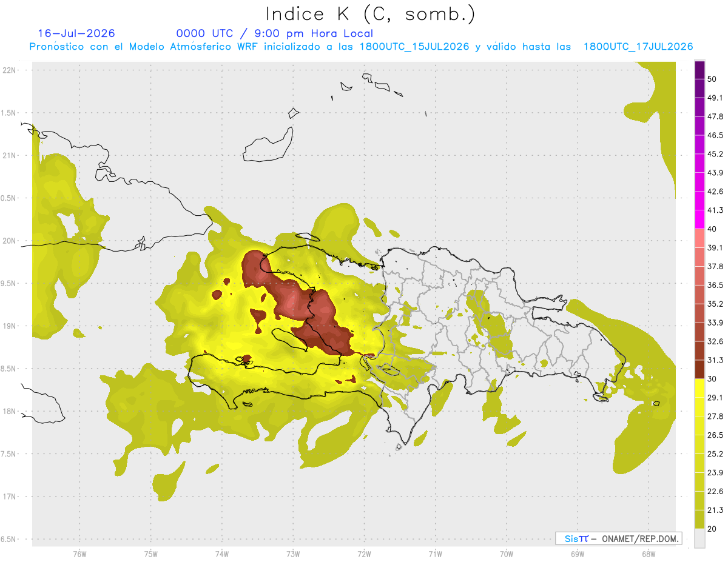This screenshot has width=728, height=562.
Task: Click the "1800UTC_15JUL2026" initialization time
Action: point(414,47)
